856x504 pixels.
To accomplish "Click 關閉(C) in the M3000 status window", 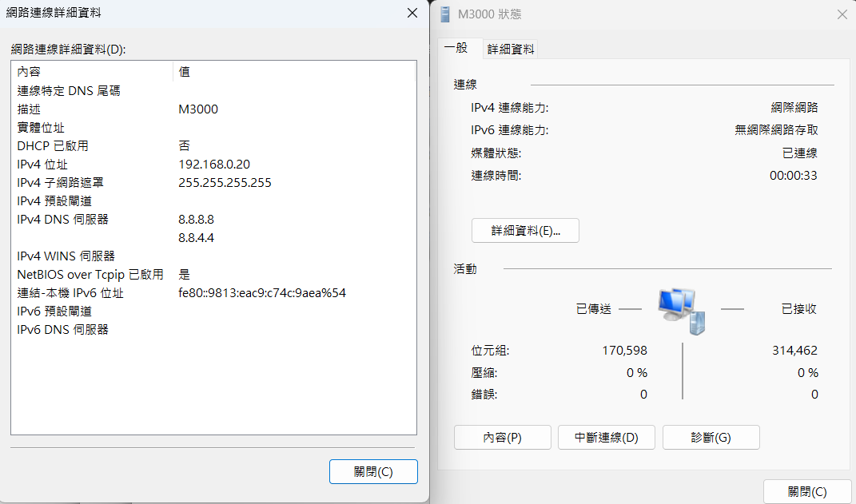I will tap(806, 491).
